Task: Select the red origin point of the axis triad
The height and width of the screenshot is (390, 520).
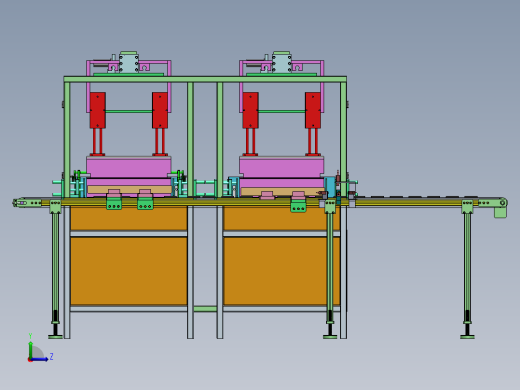Action: [30, 360]
